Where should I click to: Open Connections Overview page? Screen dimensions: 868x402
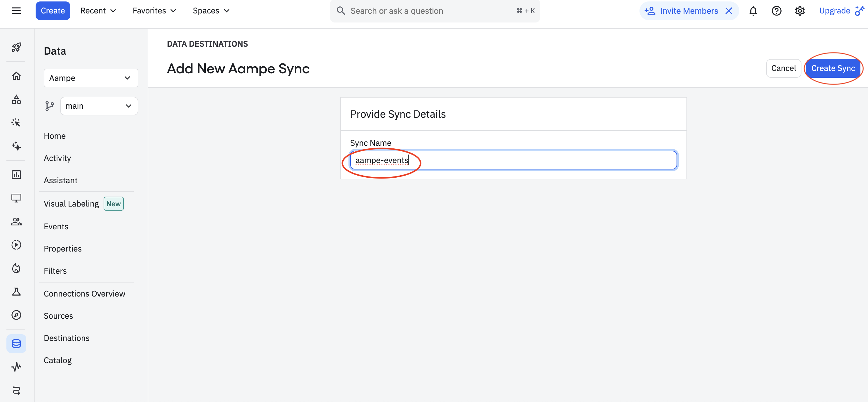pos(84,293)
